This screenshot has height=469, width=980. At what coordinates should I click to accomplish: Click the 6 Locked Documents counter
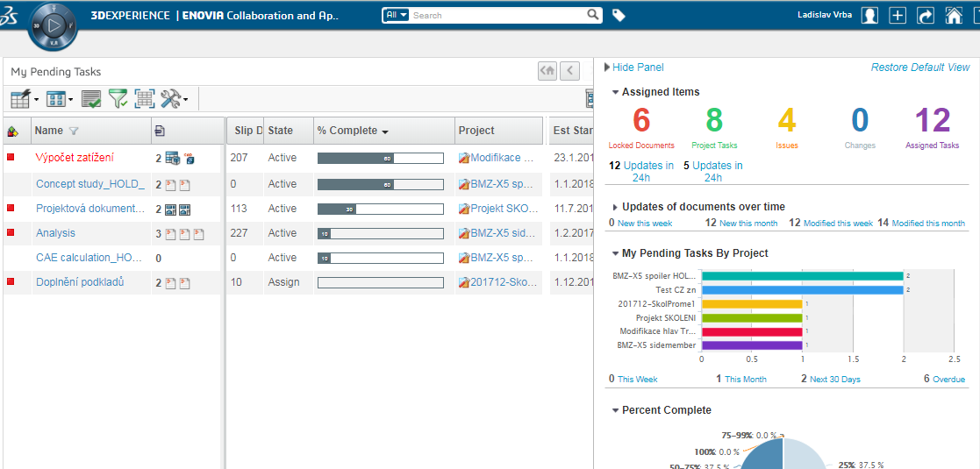pyautogui.click(x=641, y=120)
